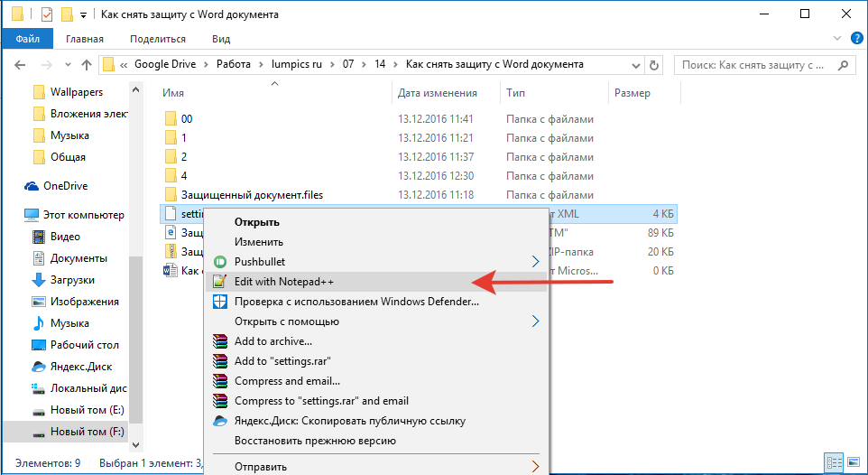Open OneDrive in the navigation pane
Viewport: 868px width, 475px height.
66,186
